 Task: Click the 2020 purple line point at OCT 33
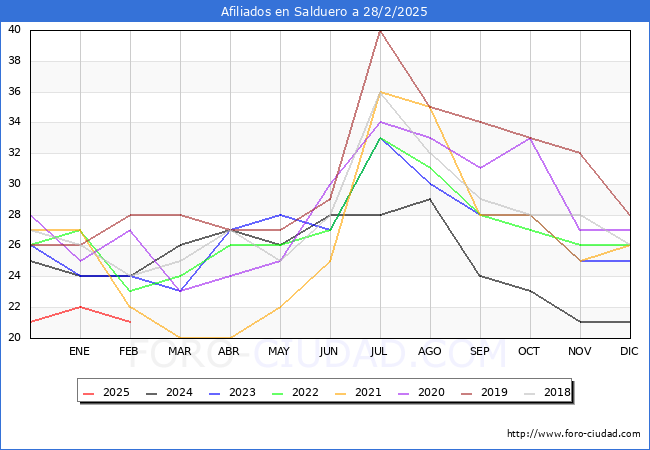click(530, 138)
